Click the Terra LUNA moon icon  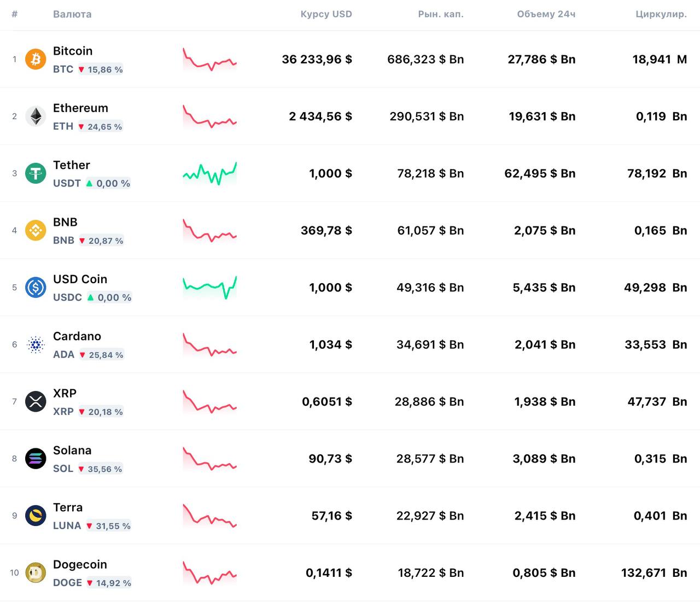click(x=36, y=516)
